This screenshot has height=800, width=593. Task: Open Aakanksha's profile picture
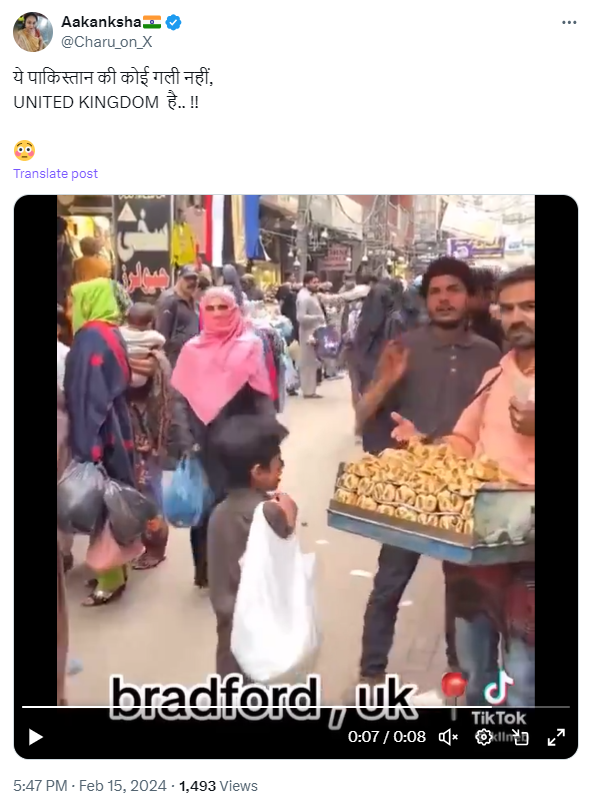[x=33, y=32]
